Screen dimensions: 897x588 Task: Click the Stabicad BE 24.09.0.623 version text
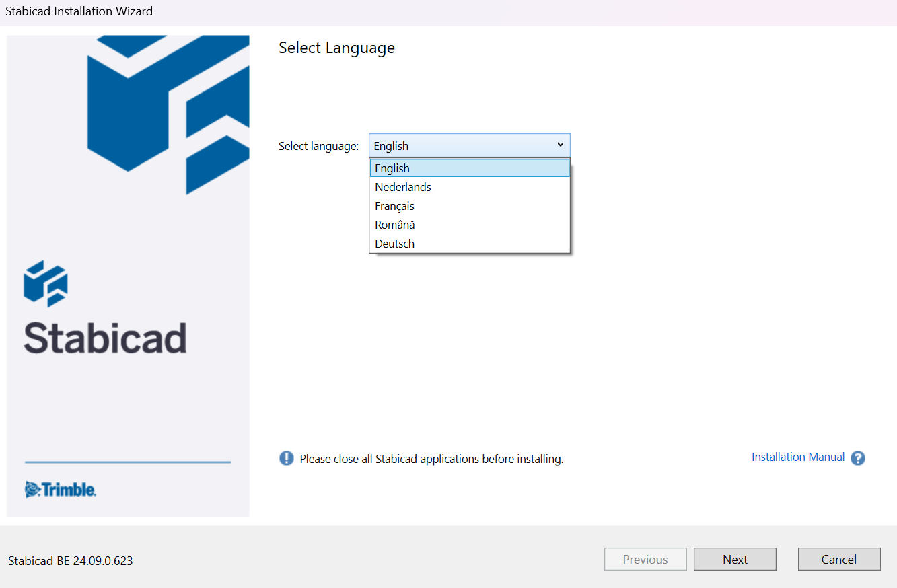tap(71, 560)
